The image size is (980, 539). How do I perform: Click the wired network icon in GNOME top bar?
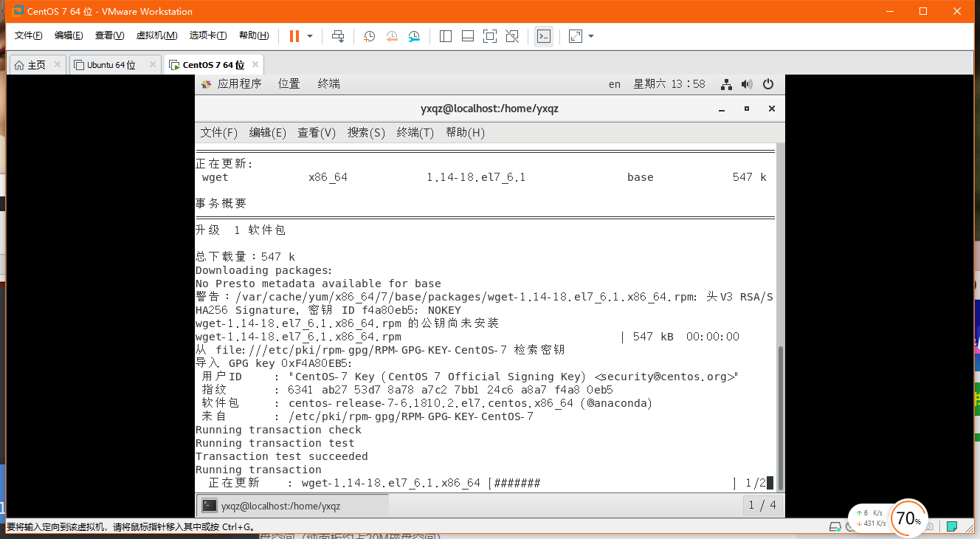coord(726,84)
